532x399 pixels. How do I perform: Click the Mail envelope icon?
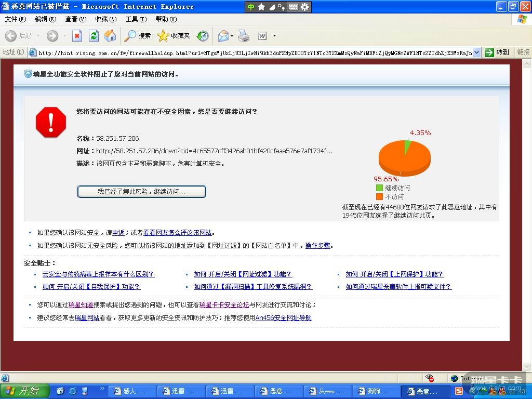click(223, 36)
